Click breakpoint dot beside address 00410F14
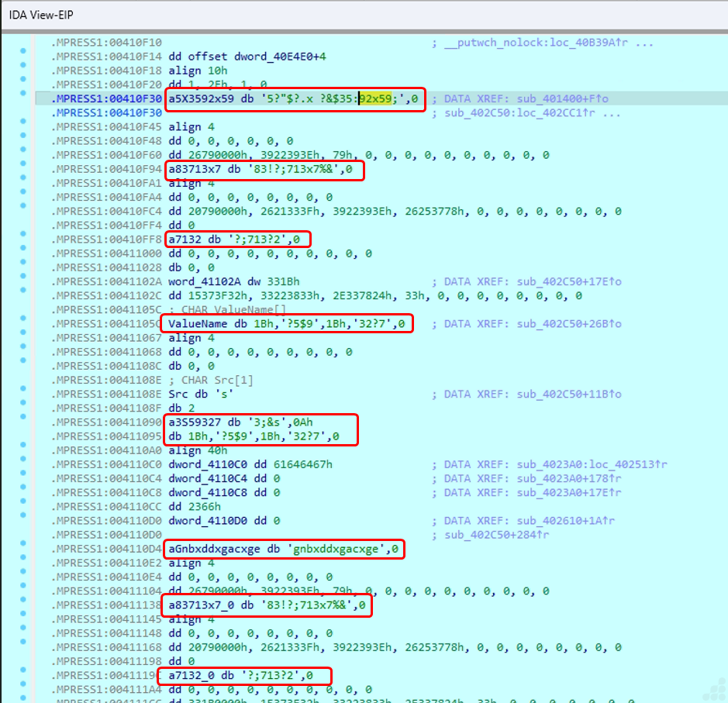Screen dimensions: 728x703 [x=23, y=57]
